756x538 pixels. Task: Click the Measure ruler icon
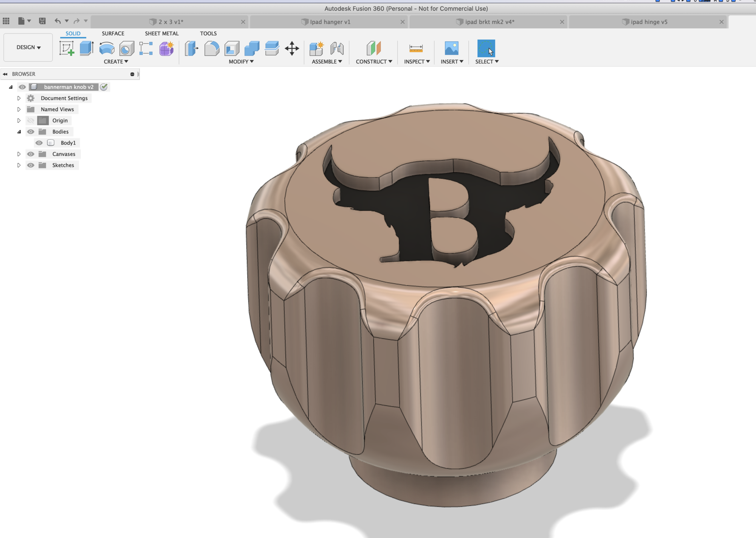point(416,48)
